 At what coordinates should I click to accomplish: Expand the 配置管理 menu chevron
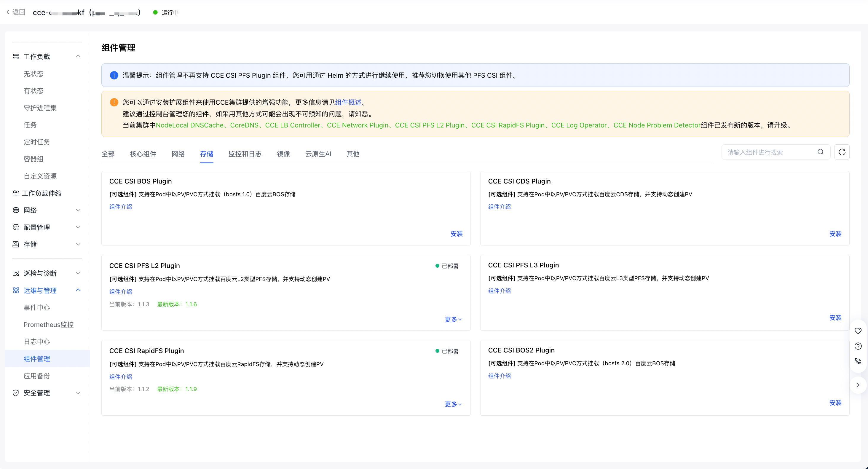click(x=78, y=227)
